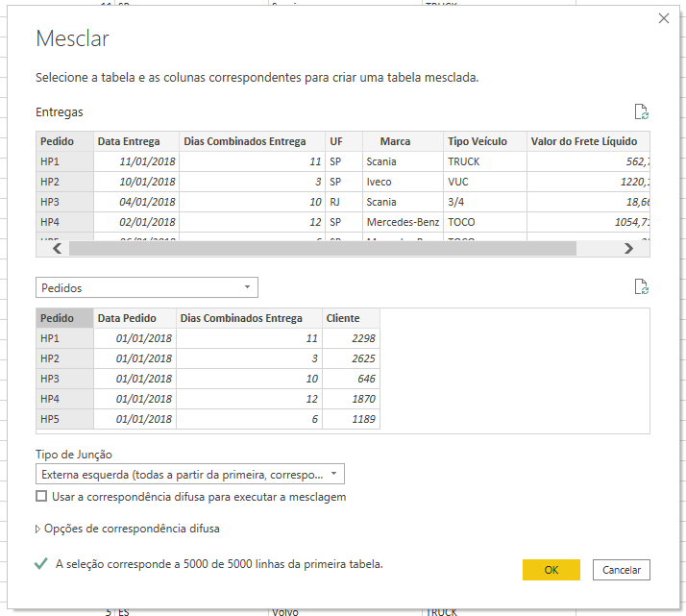Expand Opções de correspondência difusa
The width and height of the screenshot is (686, 616).
(38, 529)
